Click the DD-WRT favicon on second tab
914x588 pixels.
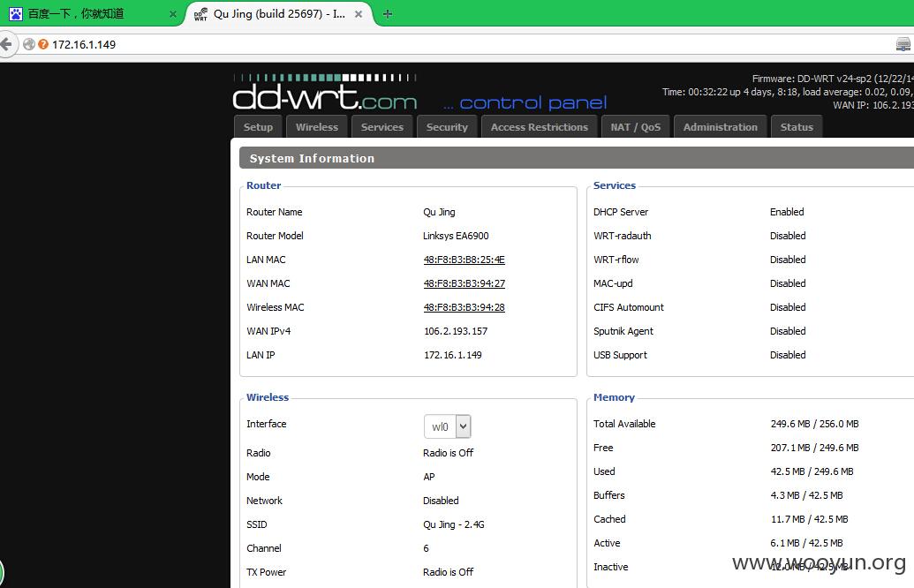[200, 14]
